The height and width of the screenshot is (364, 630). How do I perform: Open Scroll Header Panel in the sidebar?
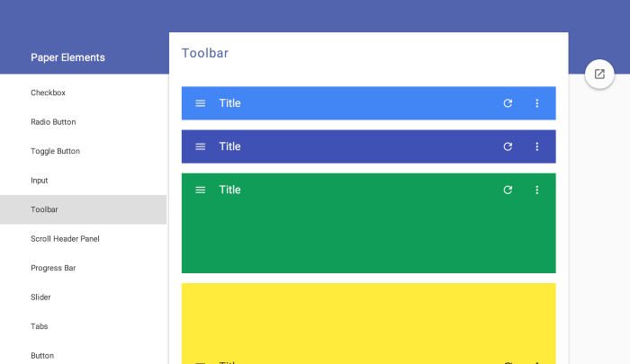point(83,239)
